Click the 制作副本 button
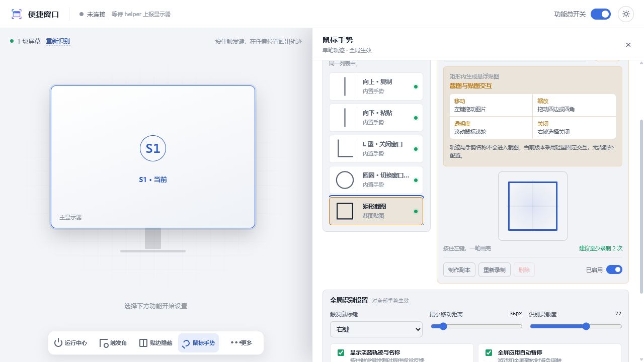644x362 pixels. tap(459, 270)
